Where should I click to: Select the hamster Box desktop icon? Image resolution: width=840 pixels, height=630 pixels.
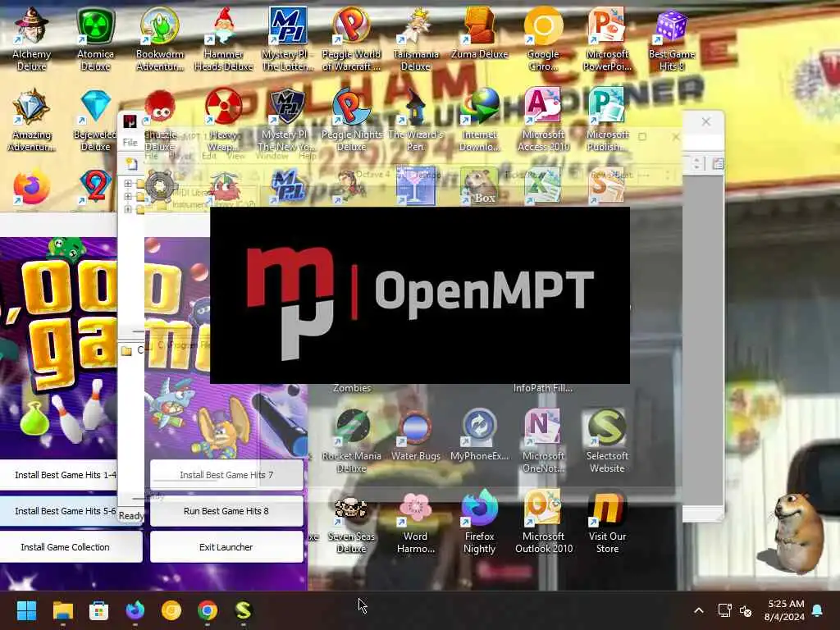click(479, 186)
